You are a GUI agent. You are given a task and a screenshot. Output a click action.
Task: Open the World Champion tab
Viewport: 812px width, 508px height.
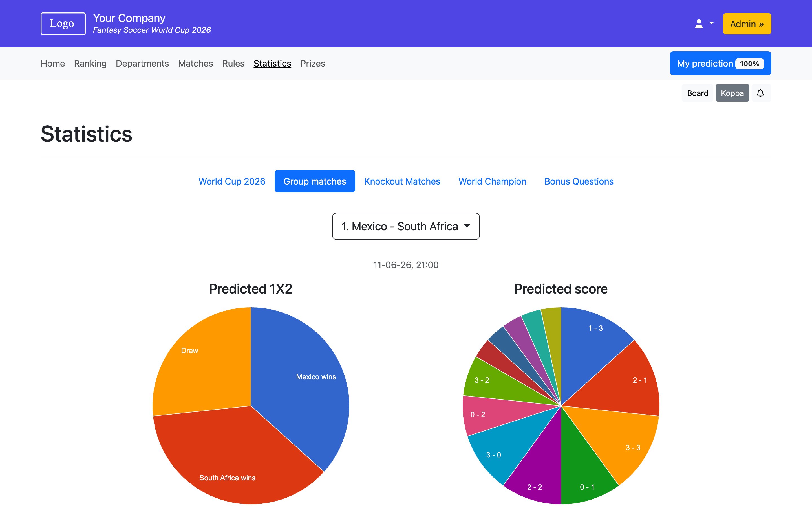click(x=492, y=181)
